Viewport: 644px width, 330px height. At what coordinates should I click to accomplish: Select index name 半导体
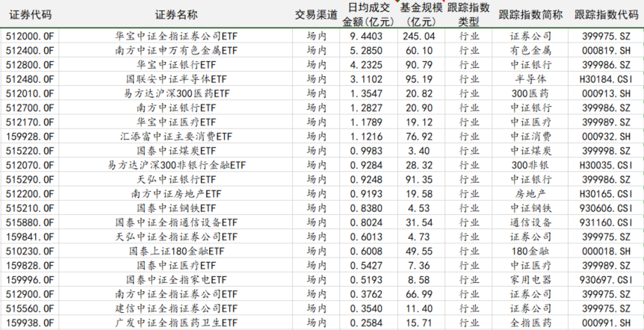coord(530,79)
